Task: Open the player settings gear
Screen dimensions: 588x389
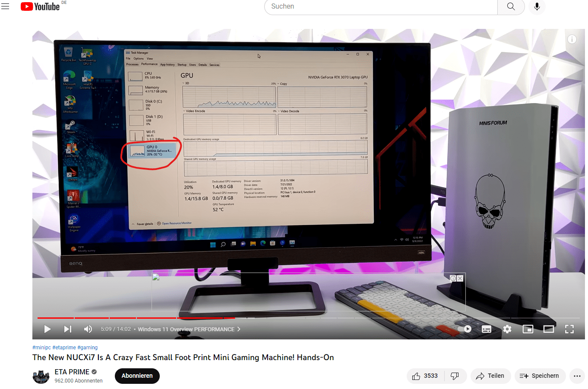Action: (507, 329)
